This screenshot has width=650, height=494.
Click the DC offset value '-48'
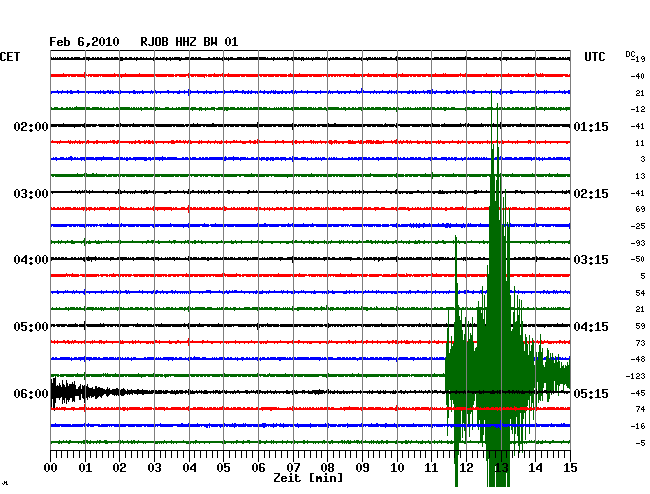point(638,359)
